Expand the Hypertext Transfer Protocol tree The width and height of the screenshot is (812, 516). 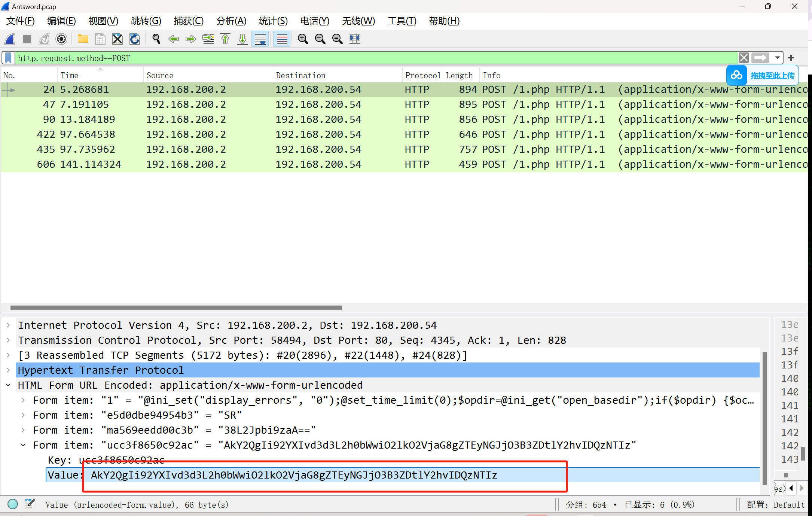pyautogui.click(x=8, y=370)
